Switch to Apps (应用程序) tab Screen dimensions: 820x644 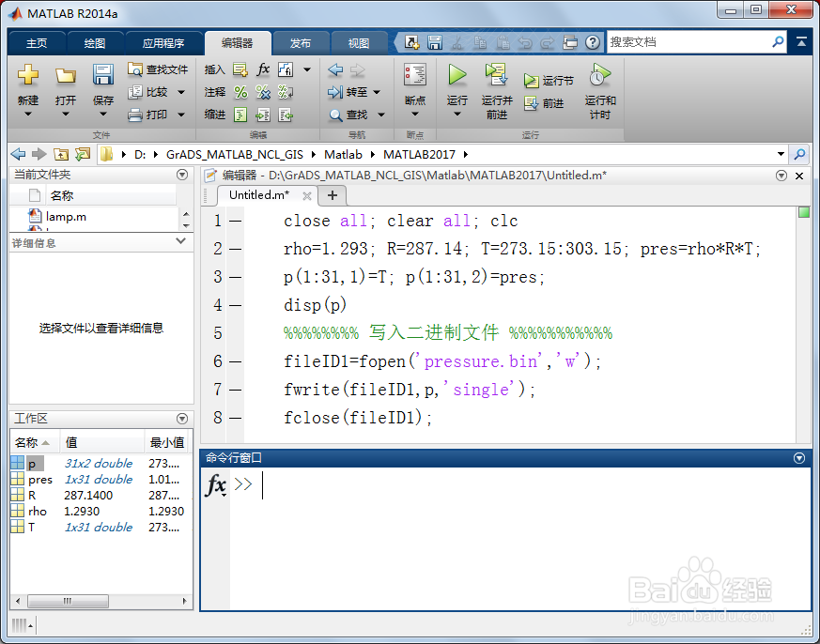[163, 43]
